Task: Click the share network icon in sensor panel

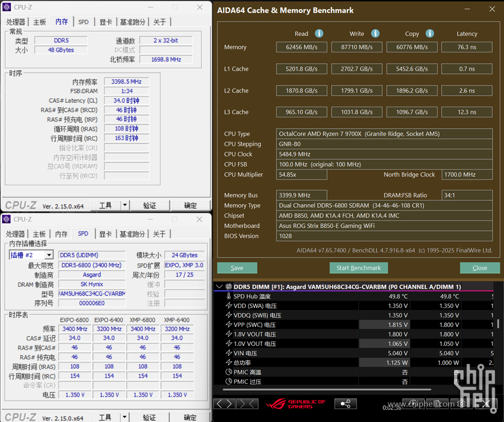Action: (x=346, y=403)
